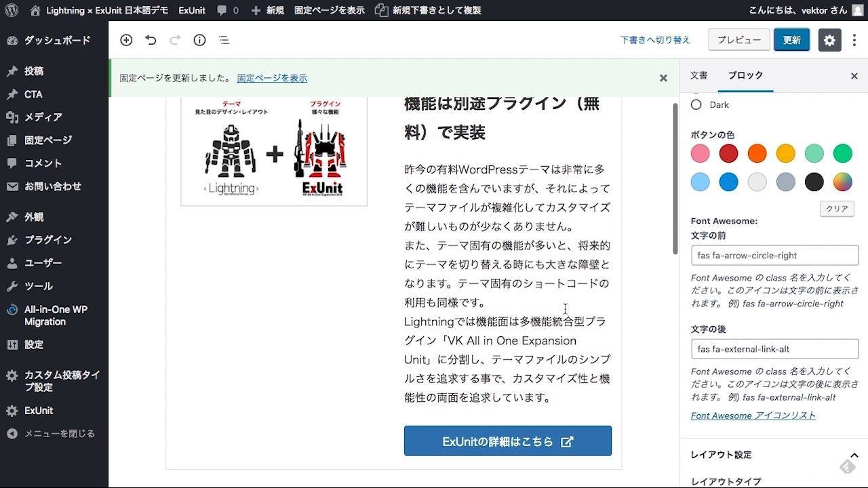Image resolution: width=868 pixels, height=488 pixels.
Task: Switch to the ブロック block tab
Action: click(745, 75)
